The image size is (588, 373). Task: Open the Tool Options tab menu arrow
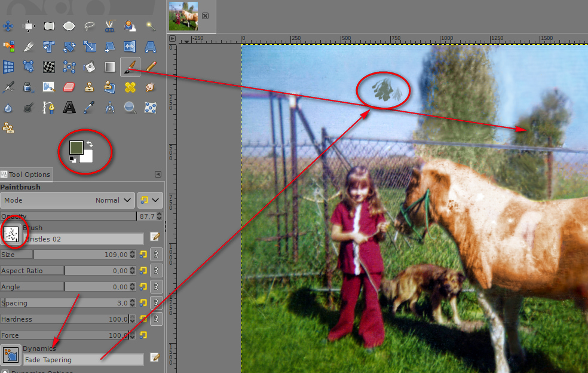pyautogui.click(x=158, y=174)
